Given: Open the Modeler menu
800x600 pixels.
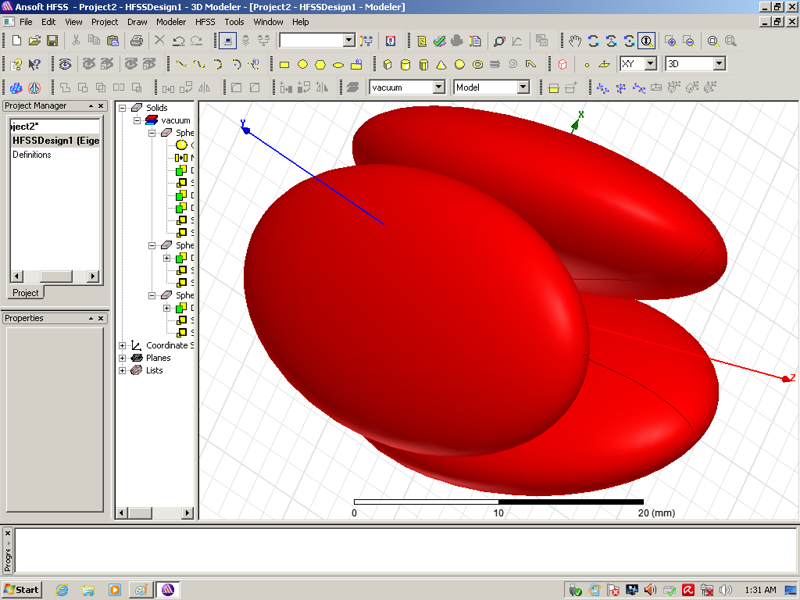Looking at the screenshot, I should [171, 21].
